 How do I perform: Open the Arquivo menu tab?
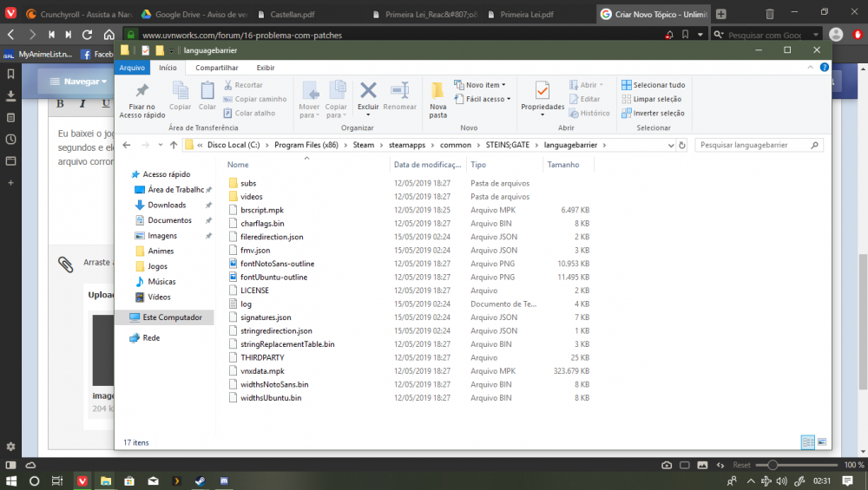[x=132, y=68]
